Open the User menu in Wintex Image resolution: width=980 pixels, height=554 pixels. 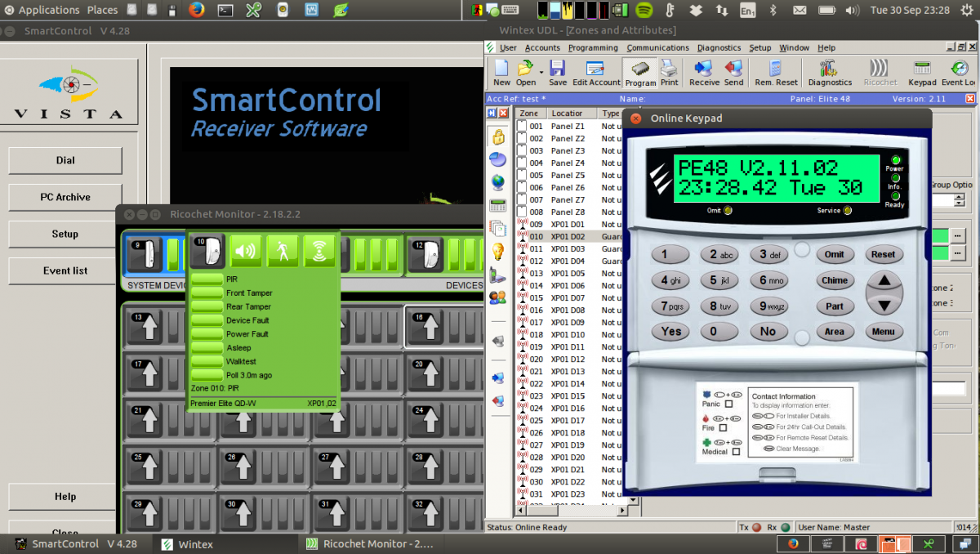click(x=508, y=47)
